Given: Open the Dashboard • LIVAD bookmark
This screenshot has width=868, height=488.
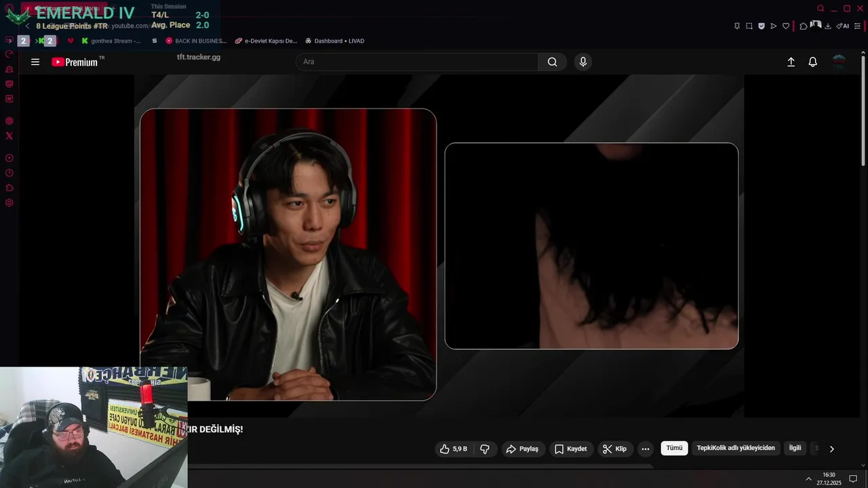Looking at the screenshot, I should click(335, 41).
